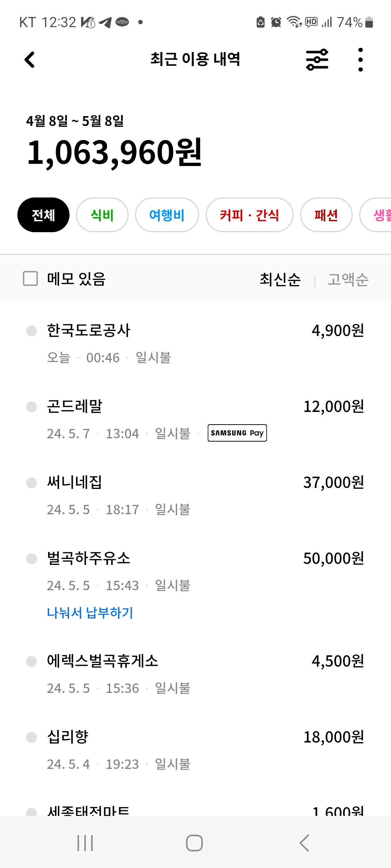The width and height of the screenshot is (391, 868).
Task: Open the 써니네집 37,000원 transaction
Action: 195,495
